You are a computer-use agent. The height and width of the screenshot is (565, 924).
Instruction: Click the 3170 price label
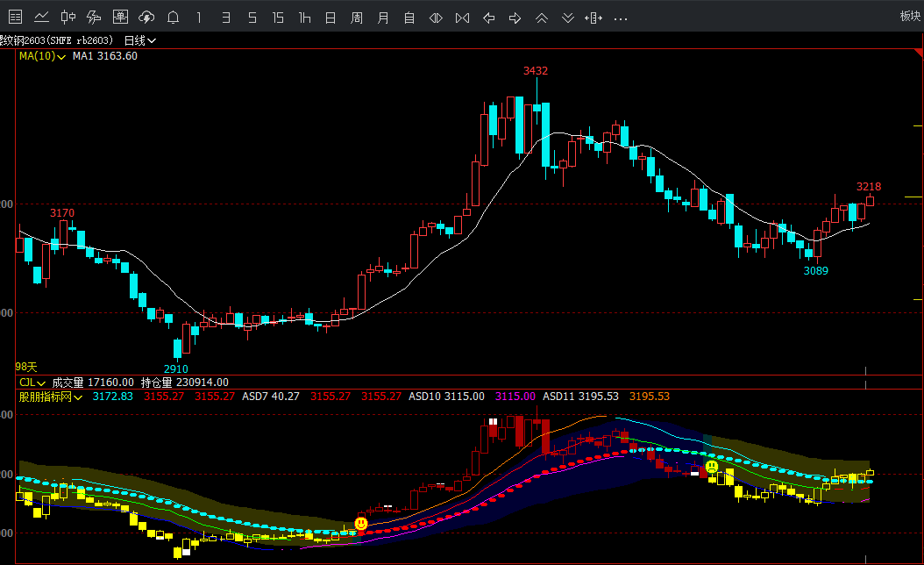[62, 213]
